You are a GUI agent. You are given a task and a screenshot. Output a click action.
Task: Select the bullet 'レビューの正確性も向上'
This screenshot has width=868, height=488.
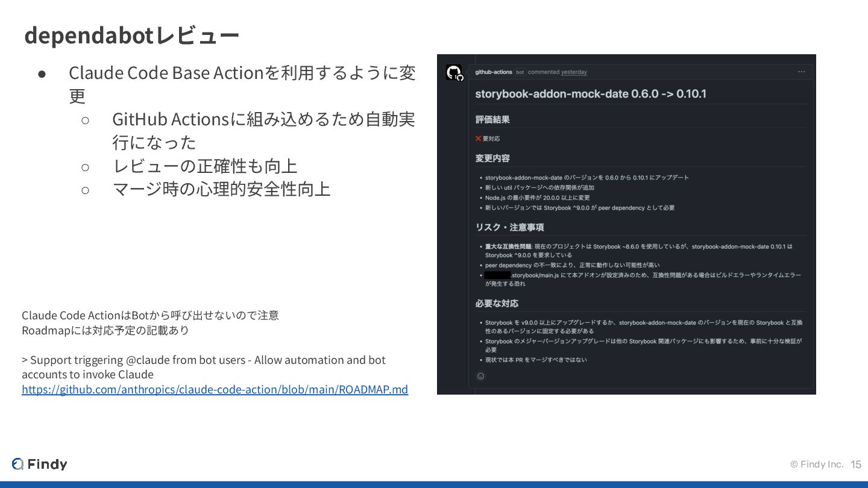pyautogui.click(x=205, y=166)
